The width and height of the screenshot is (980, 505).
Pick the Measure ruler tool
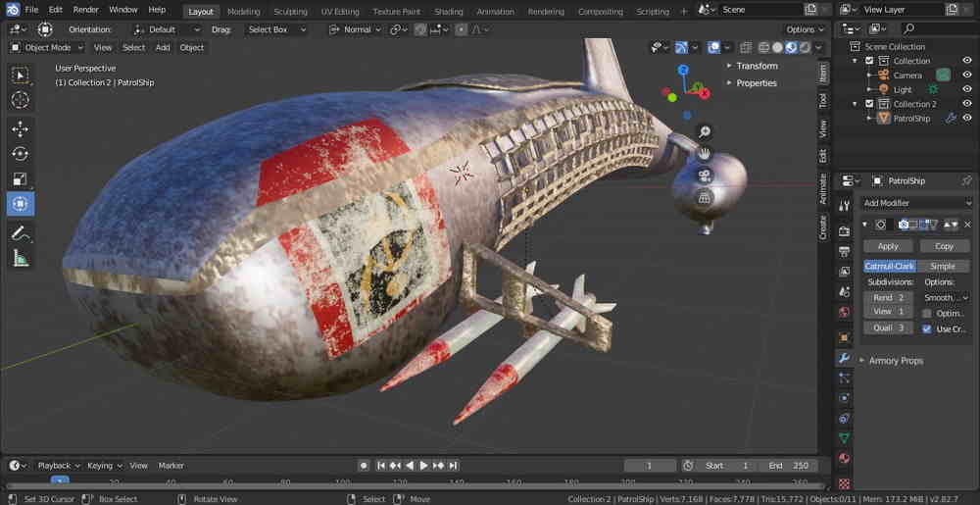coord(20,259)
